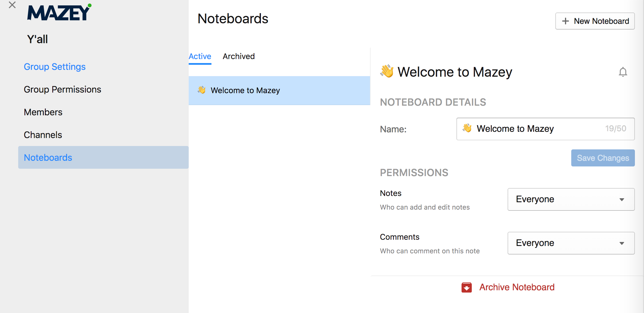Click the red archive box icon
The image size is (644, 313).
tap(466, 287)
